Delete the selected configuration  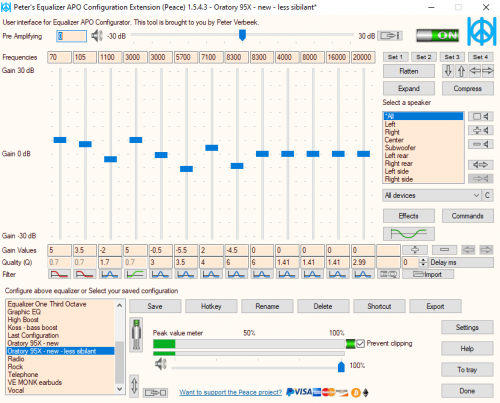(323, 306)
